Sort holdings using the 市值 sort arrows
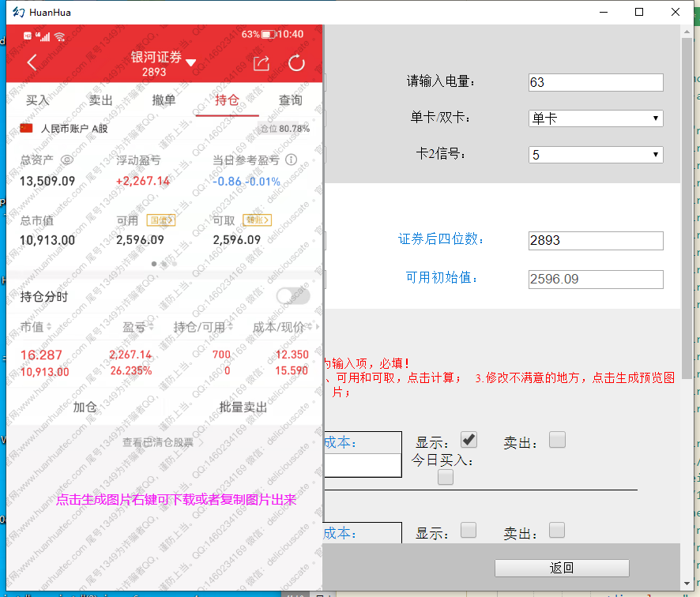This screenshot has height=597, width=700. 49,327
